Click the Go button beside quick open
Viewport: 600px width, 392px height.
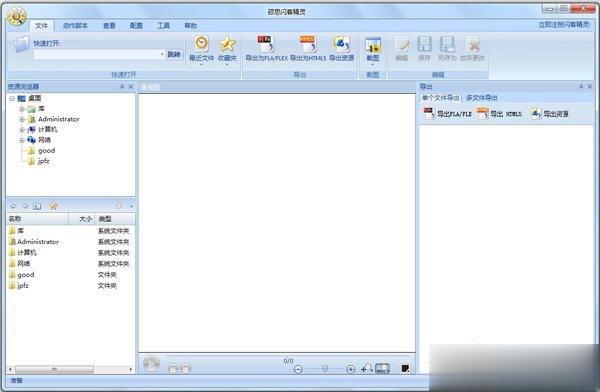pos(174,54)
